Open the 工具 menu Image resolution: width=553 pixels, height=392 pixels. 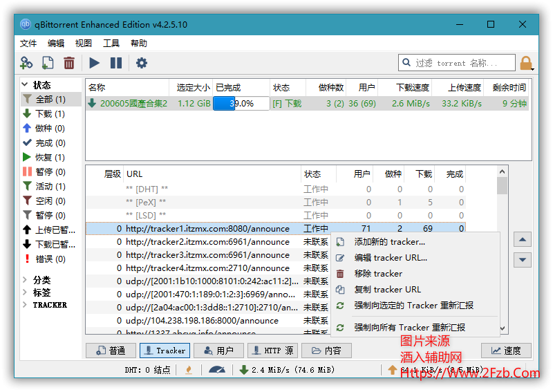tap(111, 43)
